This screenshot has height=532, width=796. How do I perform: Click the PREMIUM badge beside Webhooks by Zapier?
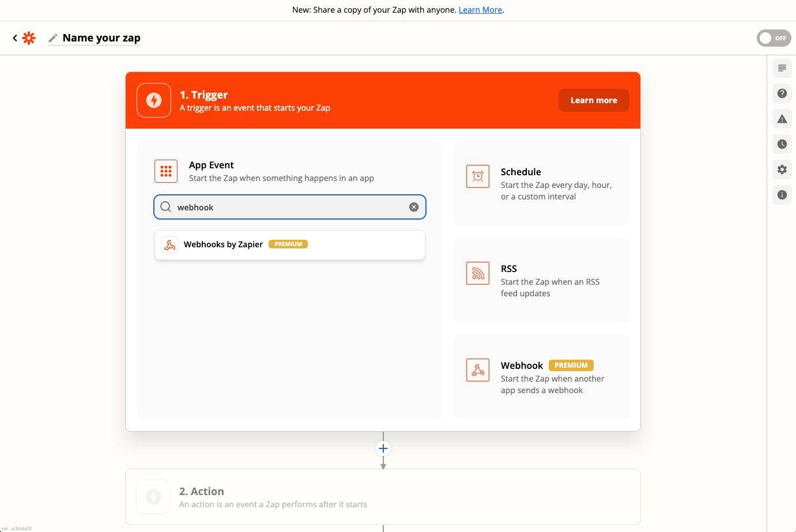pyautogui.click(x=288, y=244)
